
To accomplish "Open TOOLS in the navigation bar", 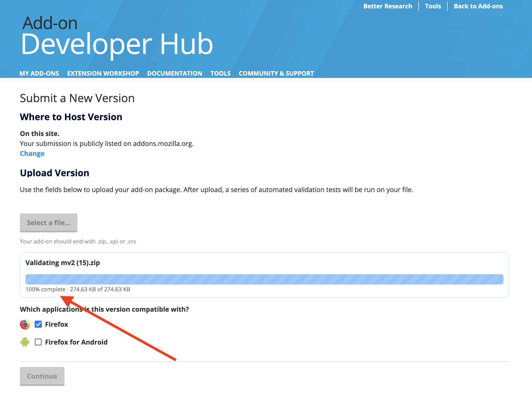I will click(x=220, y=73).
